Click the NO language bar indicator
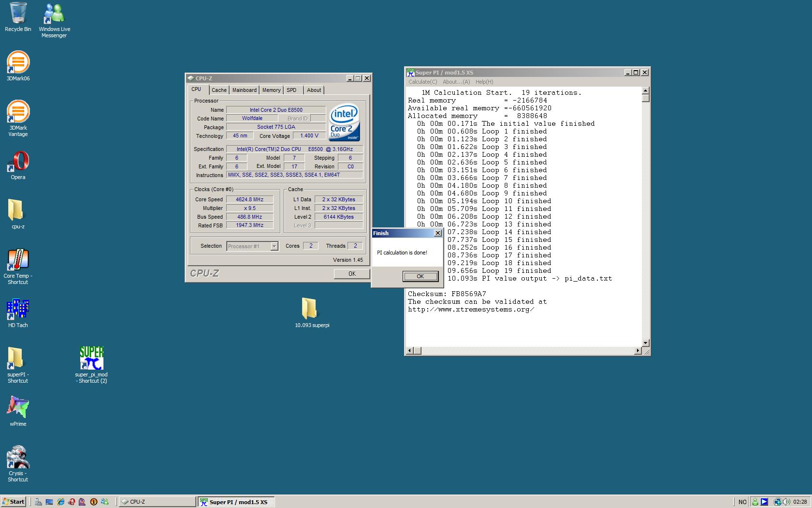Image resolution: width=812 pixels, height=508 pixels. (742, 502)
